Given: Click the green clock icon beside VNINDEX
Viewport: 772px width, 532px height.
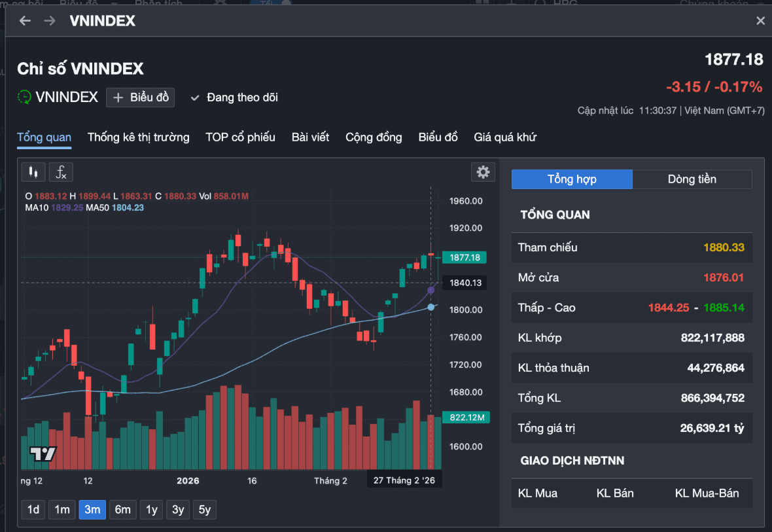Looking at the screenshot, I should (x=24, y=97).
